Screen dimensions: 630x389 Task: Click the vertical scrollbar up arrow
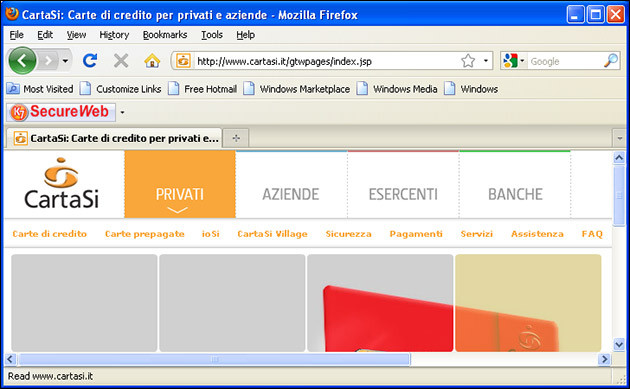pyautogui.click(x=619, y=158)
